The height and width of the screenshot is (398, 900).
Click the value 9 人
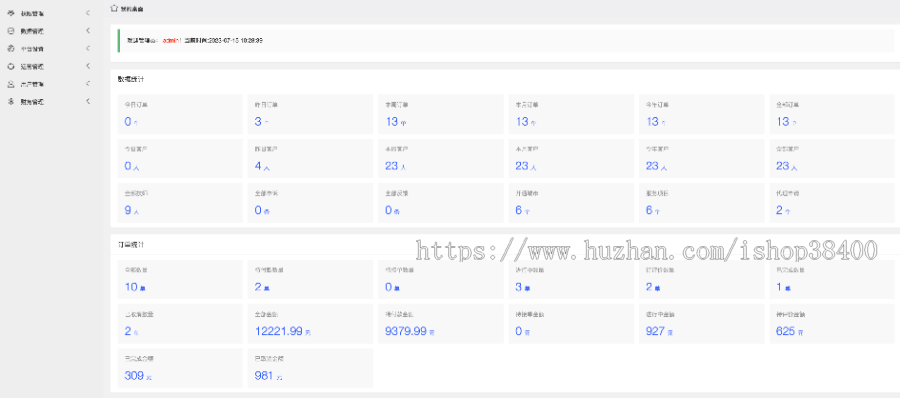131,210
